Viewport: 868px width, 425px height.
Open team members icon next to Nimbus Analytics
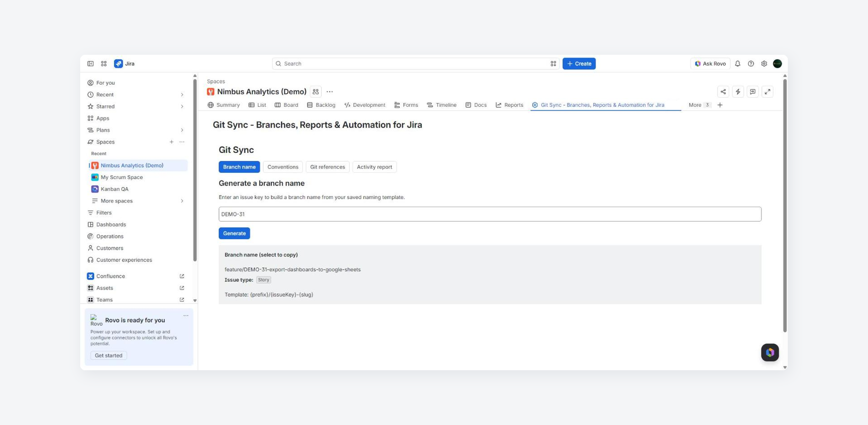click(x=316, y=92)
